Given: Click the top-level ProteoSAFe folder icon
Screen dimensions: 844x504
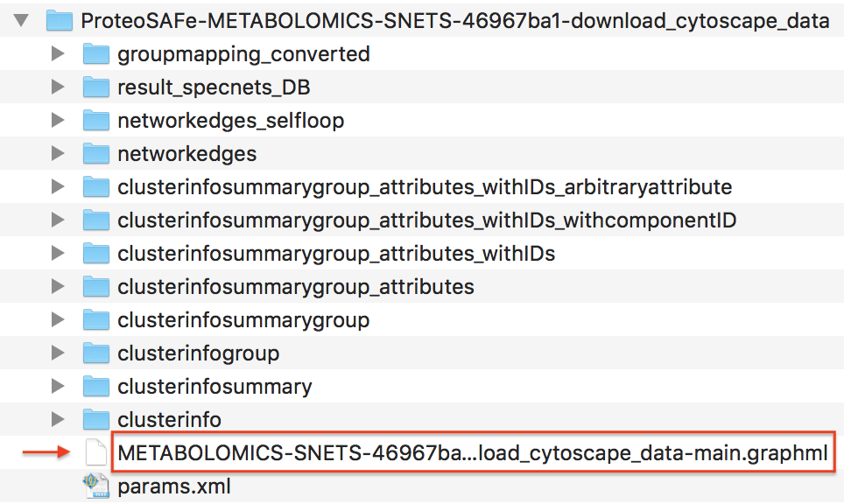Looking at the screenshot, I should coord(60,21).
